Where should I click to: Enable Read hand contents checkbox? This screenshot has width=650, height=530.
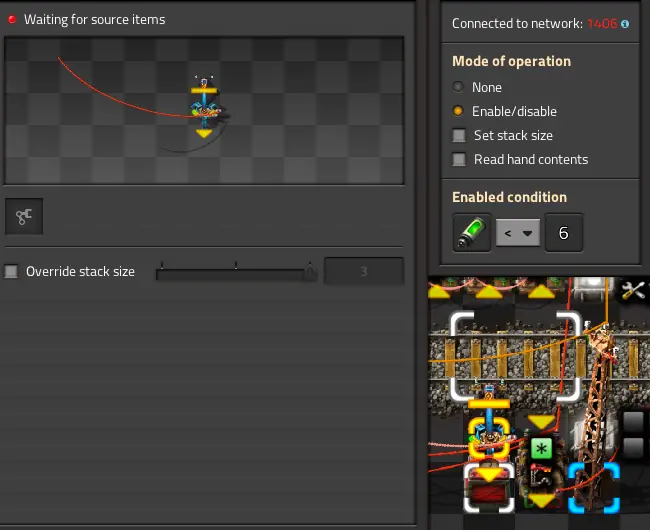[459, 160]
